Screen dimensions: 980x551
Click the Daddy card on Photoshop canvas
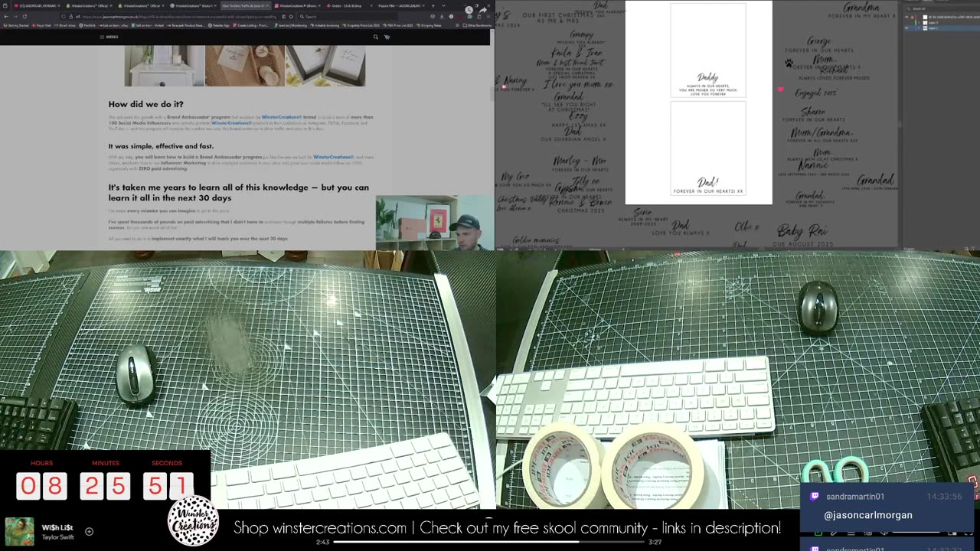(707, 51)
